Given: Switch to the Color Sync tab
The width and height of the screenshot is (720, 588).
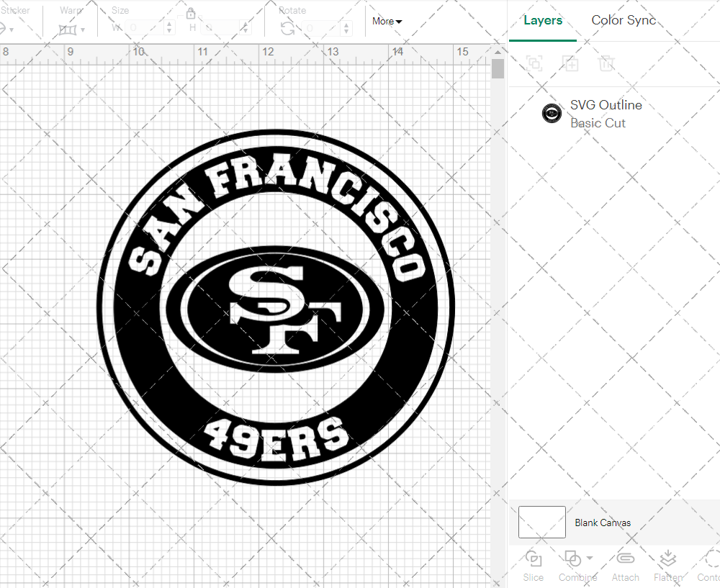Looking at the screenshot, I should click(624, 20).
